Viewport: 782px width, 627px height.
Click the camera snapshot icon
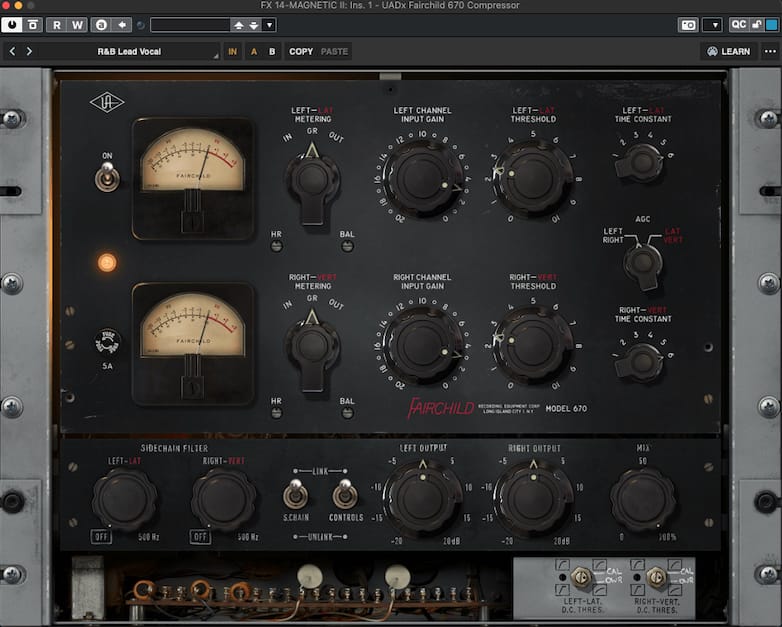pos(688,25)
